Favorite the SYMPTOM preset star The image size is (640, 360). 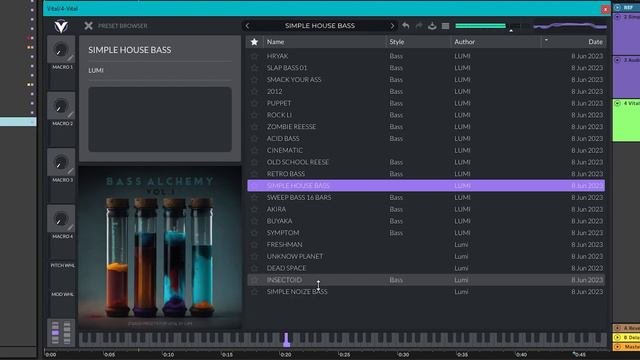click(x=254, y=233)
